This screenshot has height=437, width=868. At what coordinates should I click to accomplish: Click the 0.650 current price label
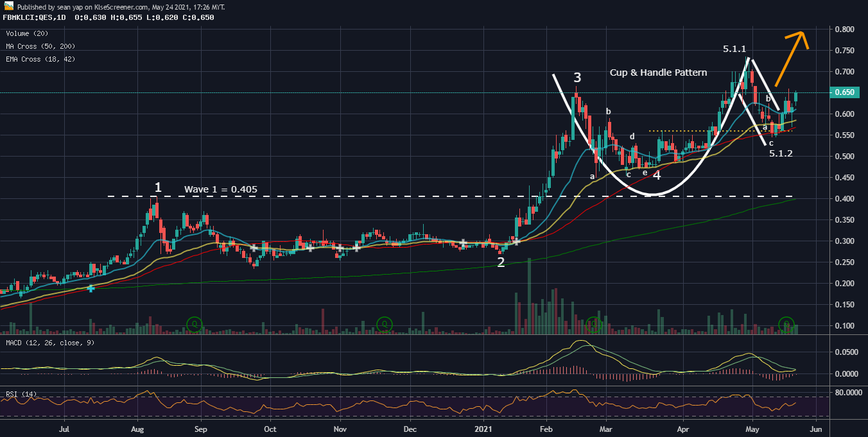point(844,92)
